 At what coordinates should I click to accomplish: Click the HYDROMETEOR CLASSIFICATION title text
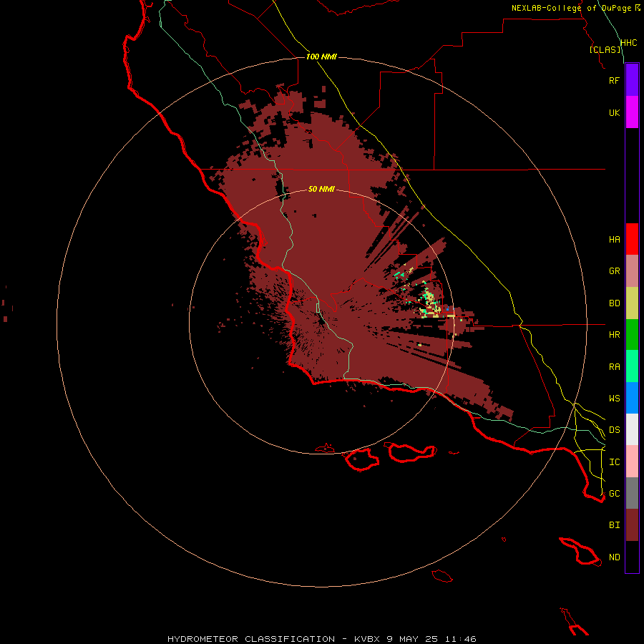(251, 639)
